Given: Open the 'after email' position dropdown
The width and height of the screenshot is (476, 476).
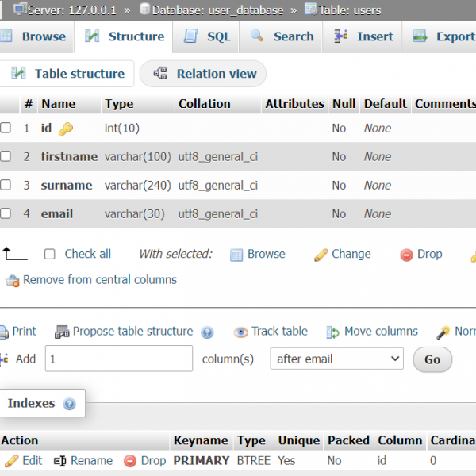Looking at the screenshot, I should pyautogui.click(x=336, y=359).
